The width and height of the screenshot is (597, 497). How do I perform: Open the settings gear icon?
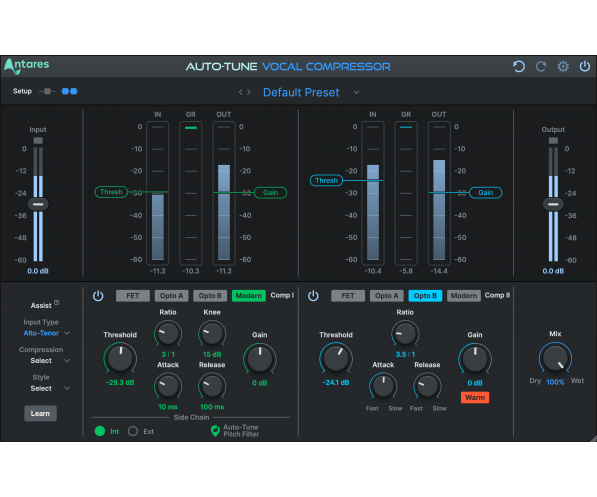(563, 67)
